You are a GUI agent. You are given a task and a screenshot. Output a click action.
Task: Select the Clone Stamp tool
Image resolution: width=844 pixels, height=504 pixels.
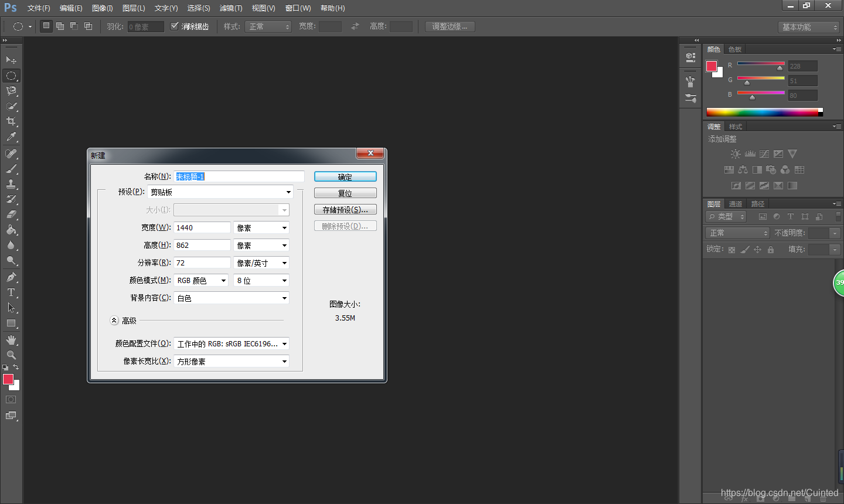[11, 184]
